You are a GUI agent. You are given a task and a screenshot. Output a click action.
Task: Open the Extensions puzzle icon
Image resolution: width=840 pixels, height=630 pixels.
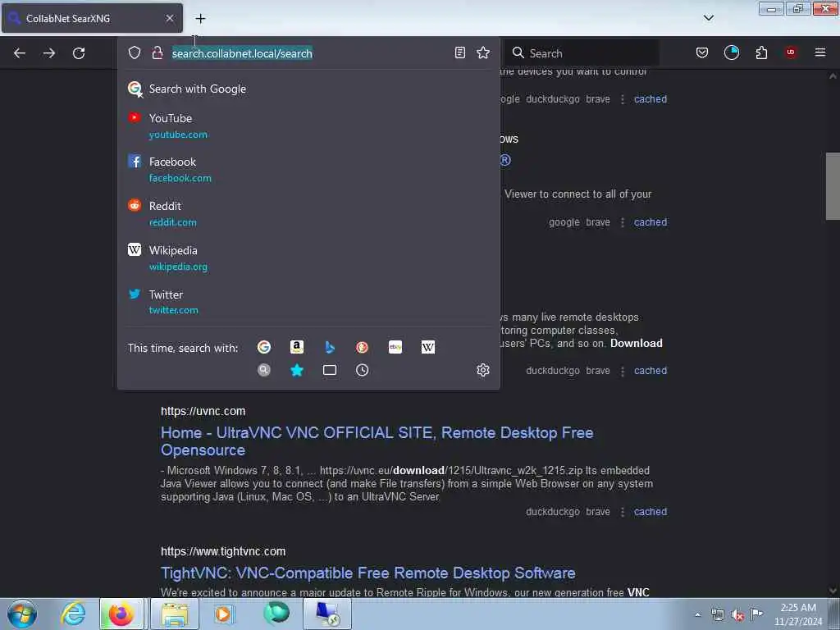[761, 52]
